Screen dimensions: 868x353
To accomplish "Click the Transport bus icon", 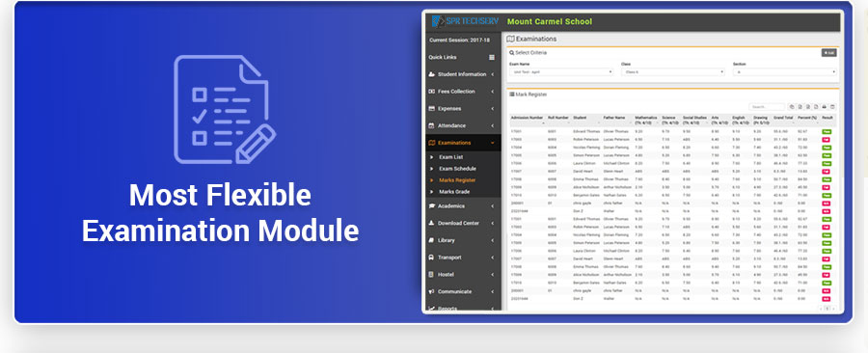I will pos(432,258).
